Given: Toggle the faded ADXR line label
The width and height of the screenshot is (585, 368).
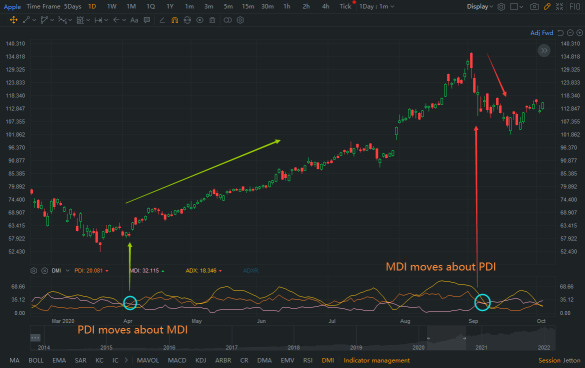Looking at the screenshot, I should (251, 271).
